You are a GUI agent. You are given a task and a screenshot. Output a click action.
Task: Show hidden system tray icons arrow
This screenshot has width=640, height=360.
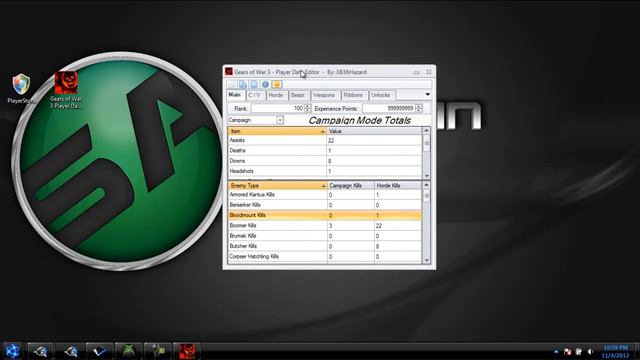(x=556, y=351)
